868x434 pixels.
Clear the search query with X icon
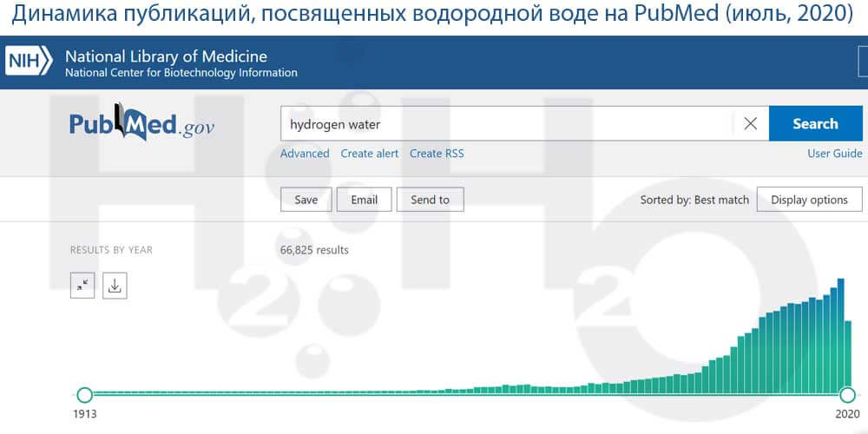751,123
